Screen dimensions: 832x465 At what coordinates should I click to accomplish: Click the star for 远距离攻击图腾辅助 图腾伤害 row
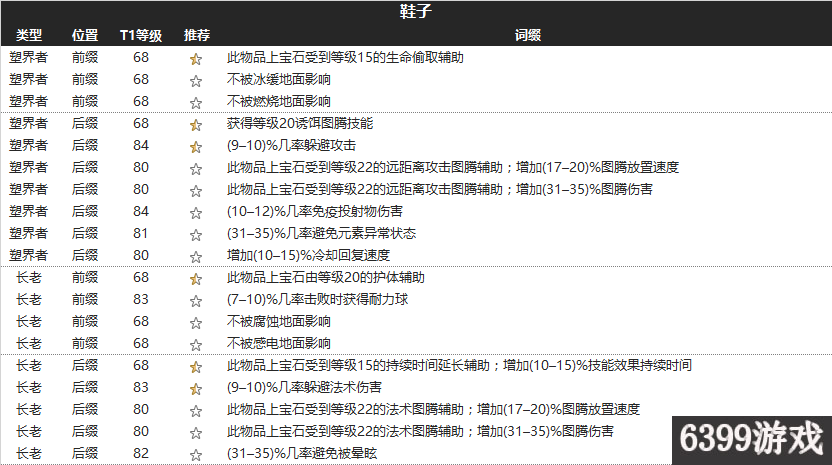[x=196, y=191]
